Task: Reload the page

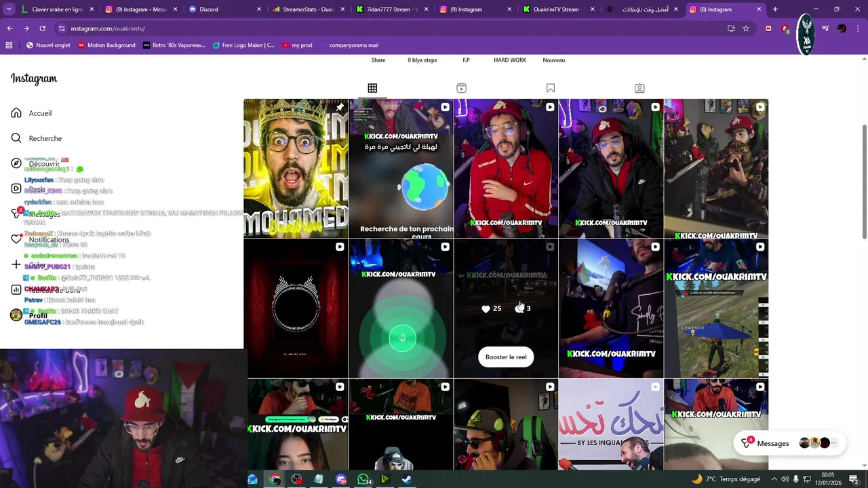Action: [42, 28]
